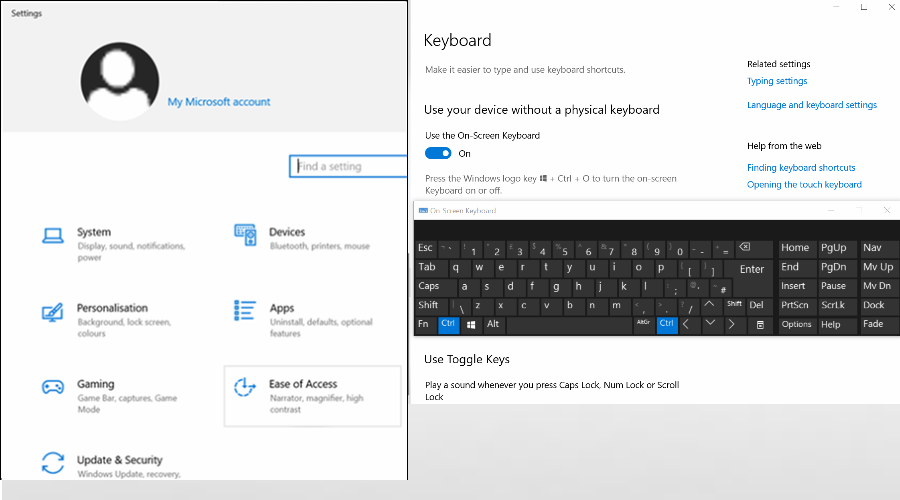Toggle the AltGr key

(643, 325)
